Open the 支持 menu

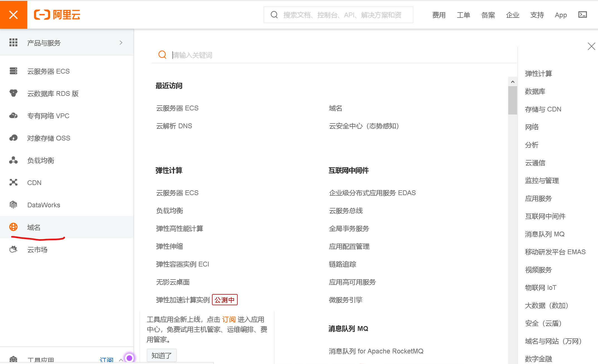tap(537, 15)
